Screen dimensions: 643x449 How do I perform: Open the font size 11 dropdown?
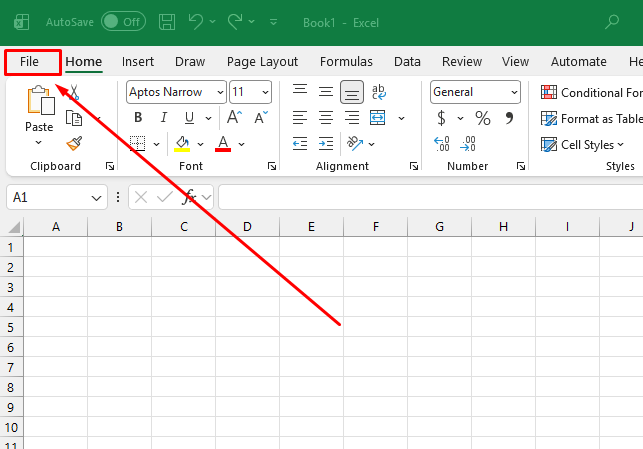[x=265, y=92]
